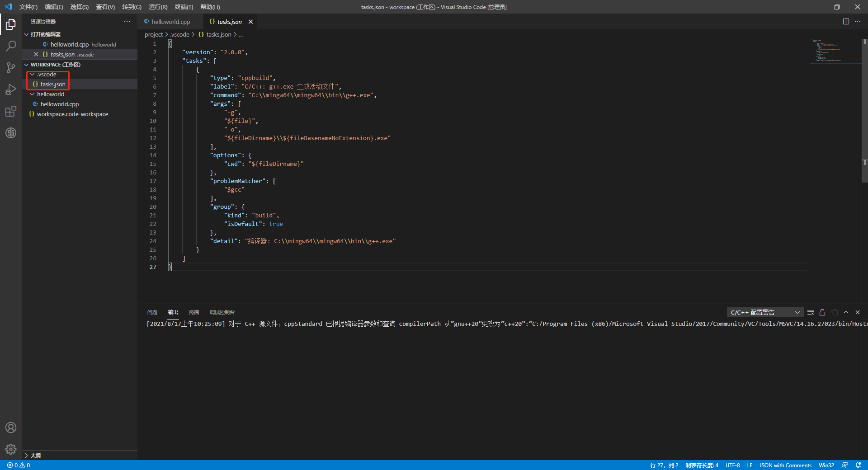This screenshot has width=868, height=470.
Task: Open the C/C++ output channel dropdown
Action: click(765, 312)
